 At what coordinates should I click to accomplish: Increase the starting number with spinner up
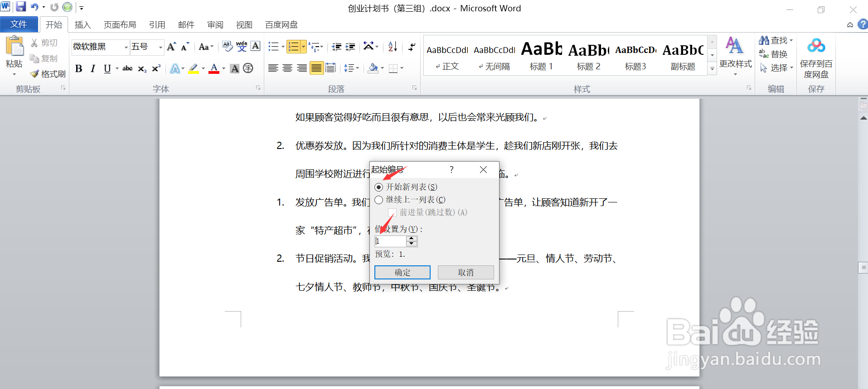[x=412, y=239]
